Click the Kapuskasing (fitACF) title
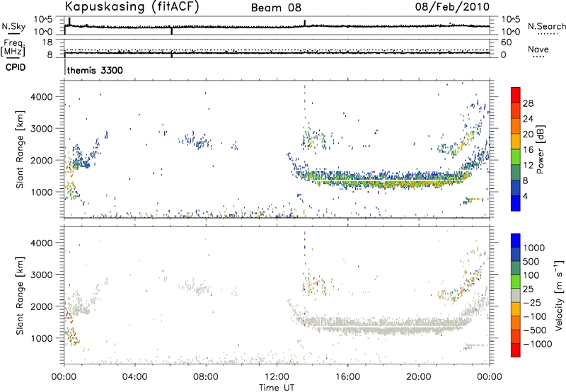Image resolution: width=566 pixels, height=392 pixels. click(132, 7)
